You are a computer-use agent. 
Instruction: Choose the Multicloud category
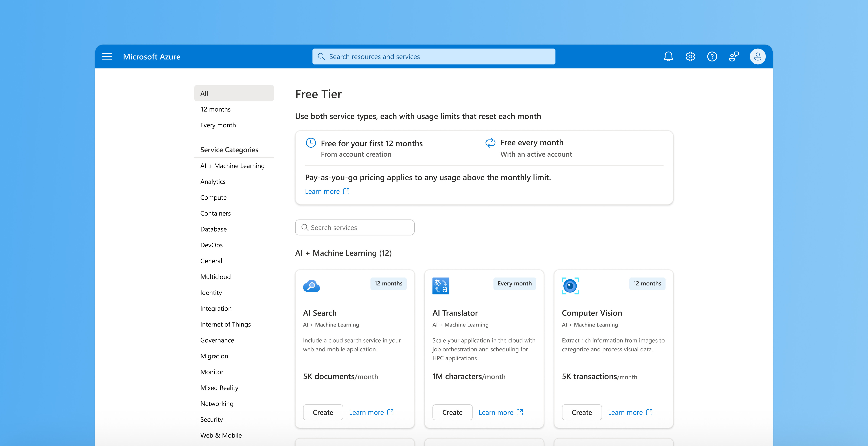point(234,277)
